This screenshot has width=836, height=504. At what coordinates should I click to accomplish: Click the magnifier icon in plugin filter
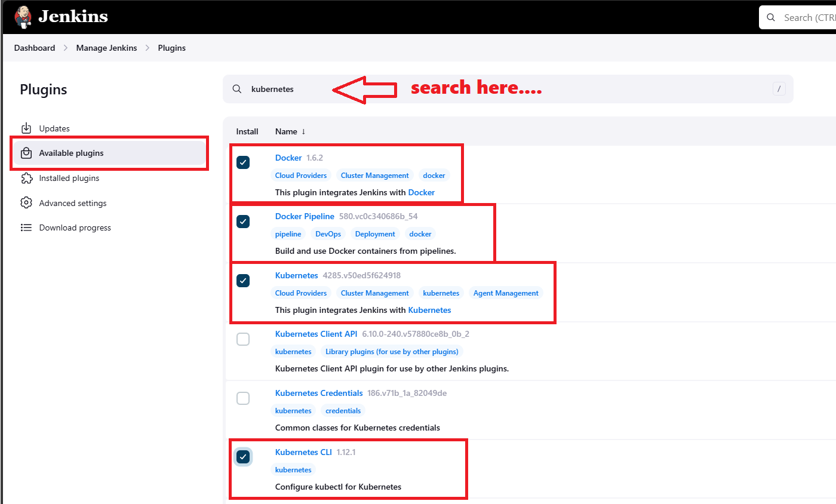(237, 89)
